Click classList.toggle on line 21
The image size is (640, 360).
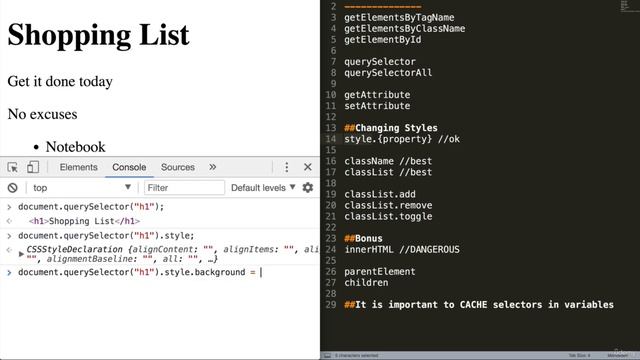pyautogui.click(x=388, y=216)
